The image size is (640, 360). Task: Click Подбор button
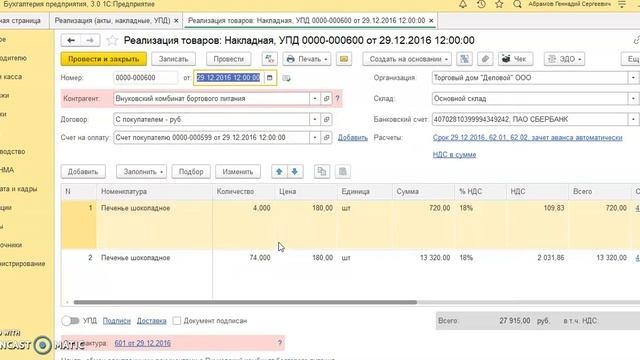click(x=191, y=171)
